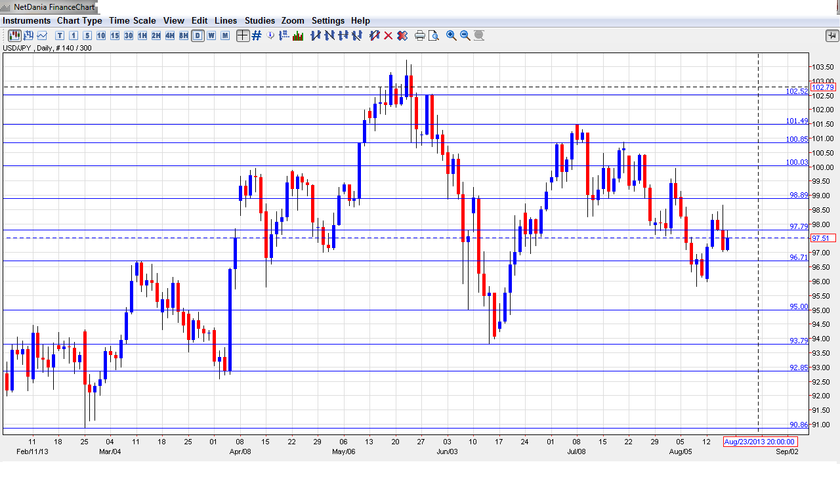Zoom in with the plus magnifier
Viewport: 840px width, 504px height.
[x=451, y=35]
